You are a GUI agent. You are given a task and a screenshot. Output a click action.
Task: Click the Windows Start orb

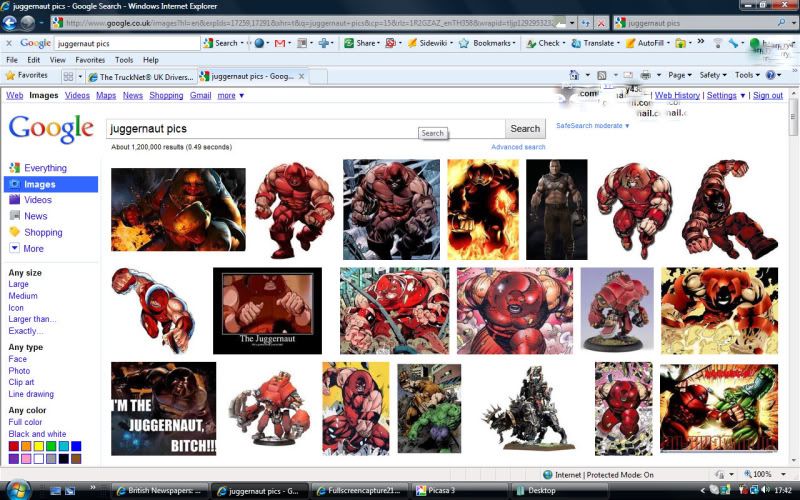pos(18,490)
